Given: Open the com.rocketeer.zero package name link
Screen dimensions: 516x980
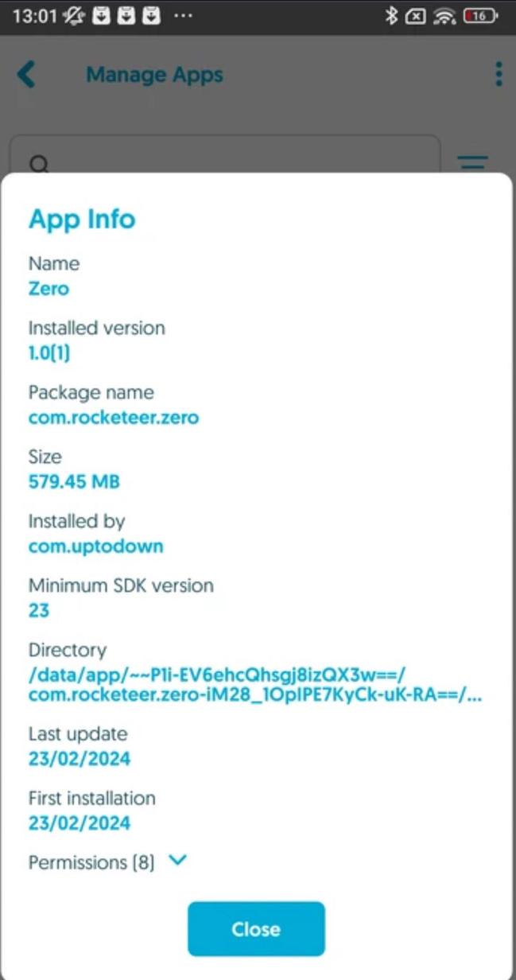Looking at the screenshot, I should click(113, 417).
